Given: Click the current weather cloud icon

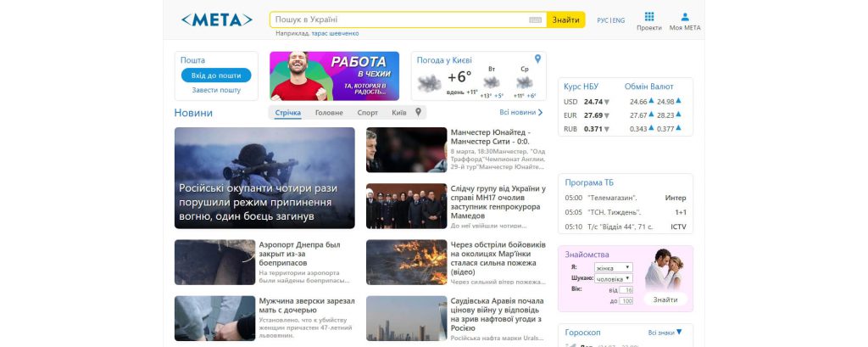Looking at the screenshot, I should (429, 82).
